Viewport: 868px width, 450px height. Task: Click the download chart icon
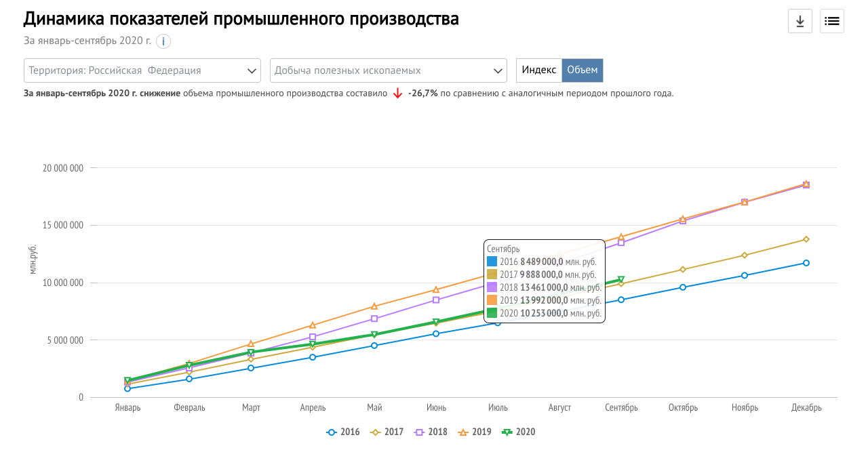pos(800,21)
